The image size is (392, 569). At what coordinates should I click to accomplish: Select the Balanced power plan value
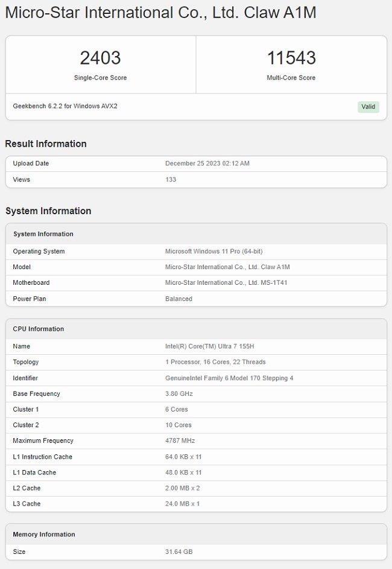pyautogui.click(x=179, y=299)
